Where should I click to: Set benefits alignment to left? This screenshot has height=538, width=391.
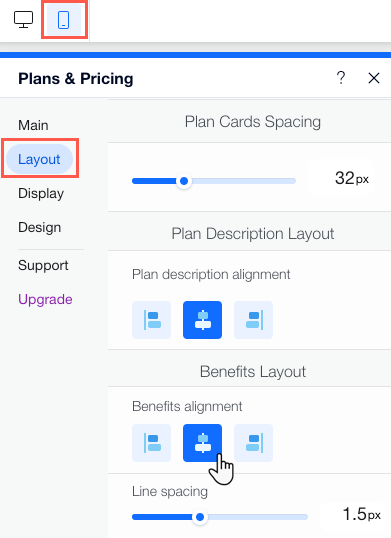(152, 443)
